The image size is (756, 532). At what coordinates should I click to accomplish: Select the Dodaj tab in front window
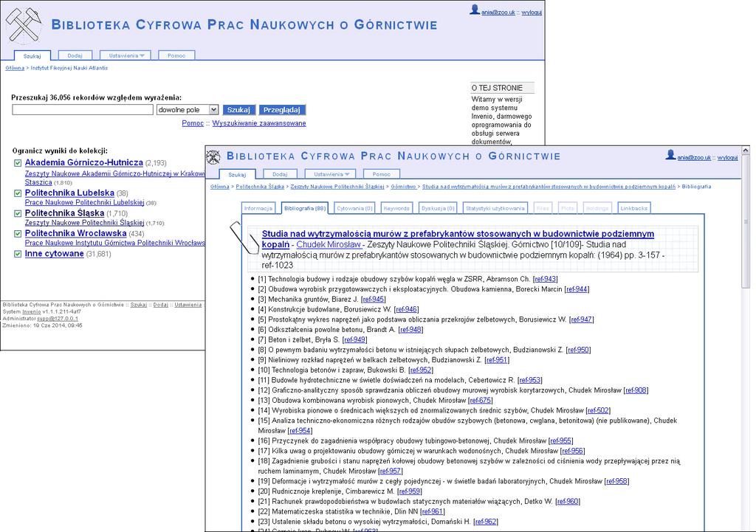pos(280,174)
